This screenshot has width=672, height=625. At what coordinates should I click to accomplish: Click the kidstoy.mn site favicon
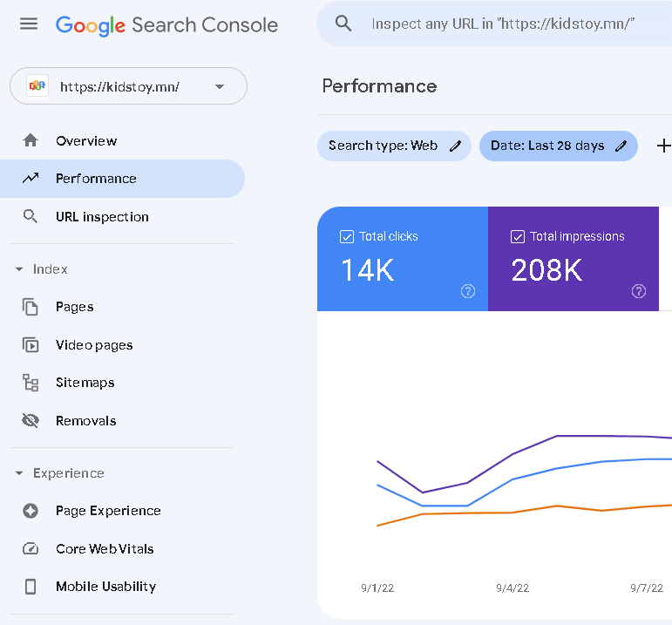point(37,86)
